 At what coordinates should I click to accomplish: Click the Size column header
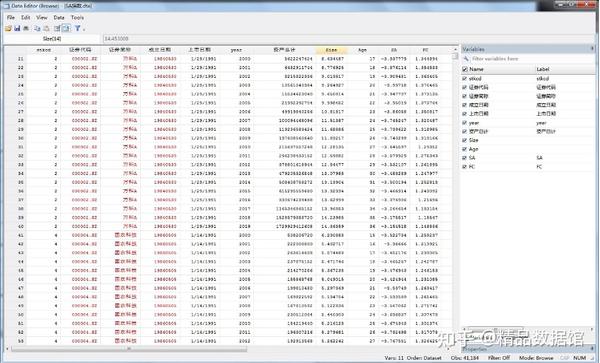click(x=331, y=50)
